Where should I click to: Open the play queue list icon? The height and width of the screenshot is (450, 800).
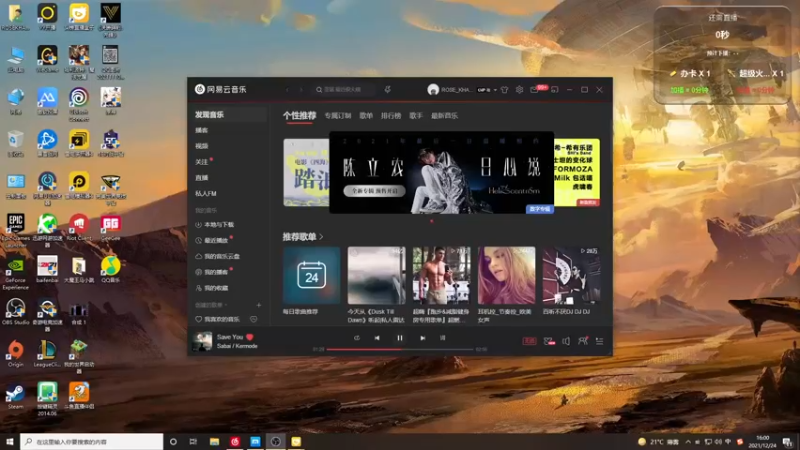(599, 341)
